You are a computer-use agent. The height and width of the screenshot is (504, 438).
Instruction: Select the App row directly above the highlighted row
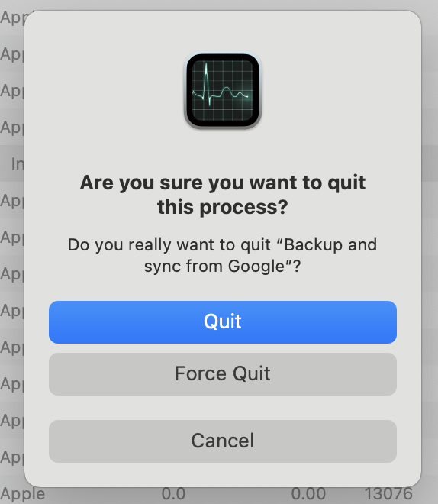click(x=12, y=128)
